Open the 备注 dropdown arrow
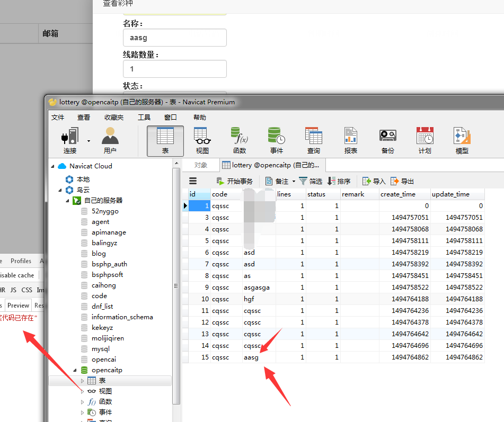Viewport: 504px width, 422px height. click(294, 182)
